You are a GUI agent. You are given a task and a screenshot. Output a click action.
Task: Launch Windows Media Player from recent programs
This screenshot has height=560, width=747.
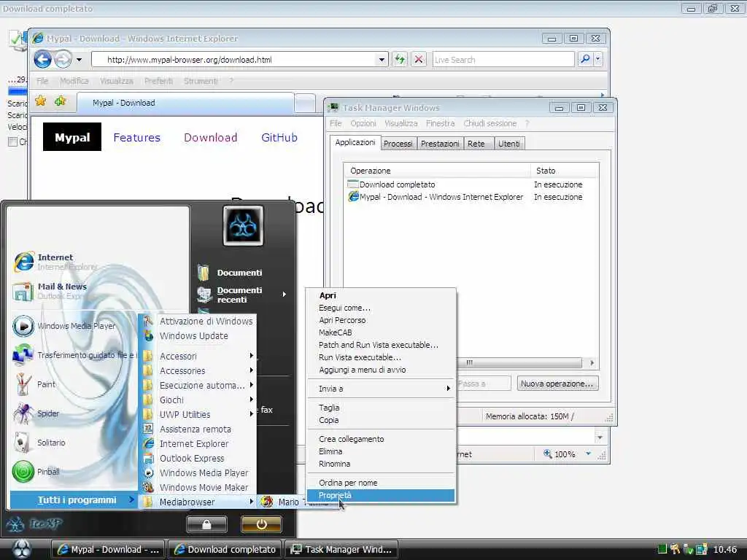(x=64, y=326)
